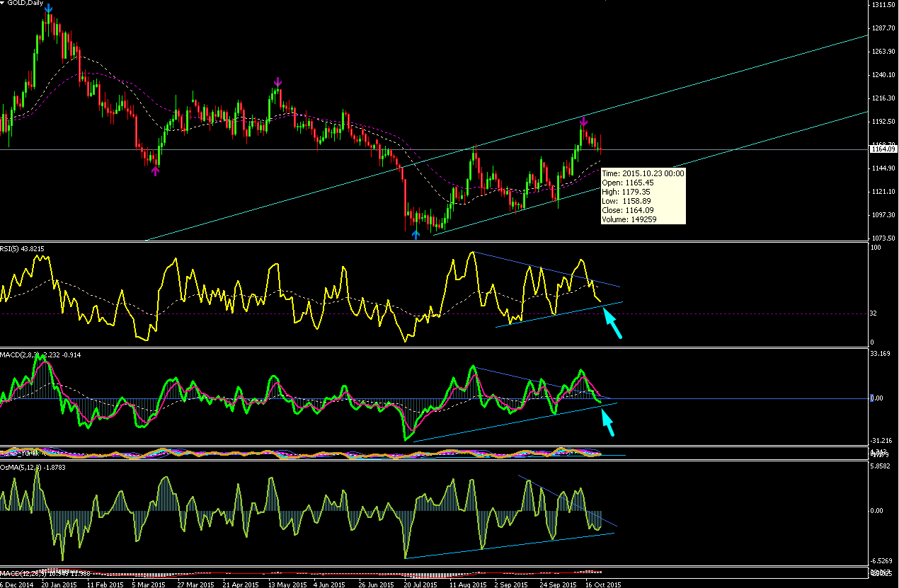Click the RSI(5) 43.8215 indicator label

(x=23, y=249)
